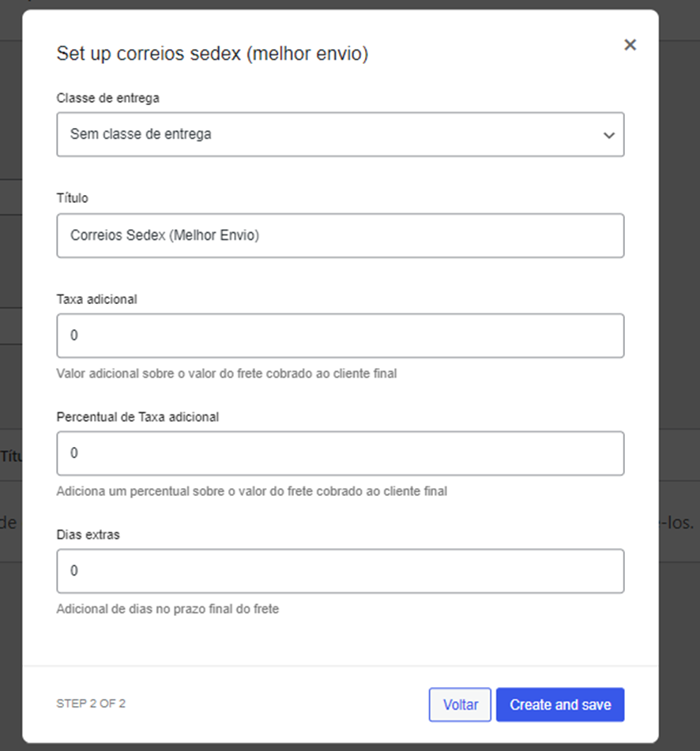
Task: Click the STEP 2 OF 2 indicator
Action: pyautogui.click(x=91, y=703)
